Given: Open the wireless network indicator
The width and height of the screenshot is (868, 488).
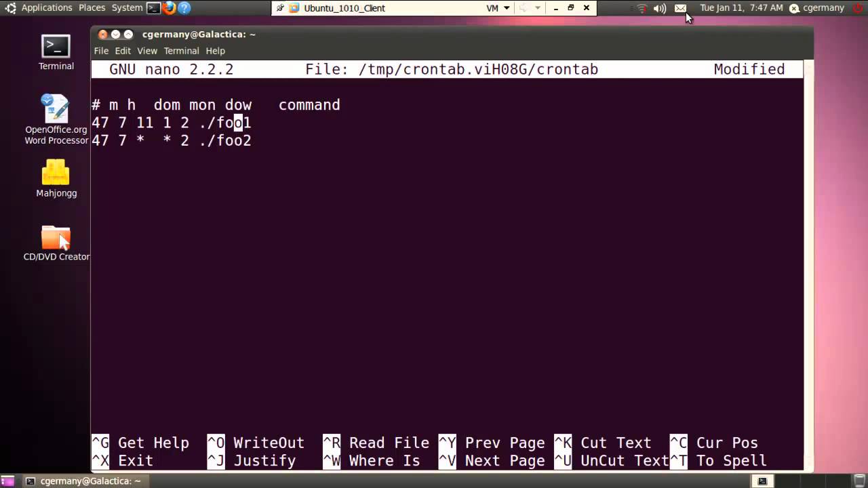Looking at the screenshot, I should (642, 8).
